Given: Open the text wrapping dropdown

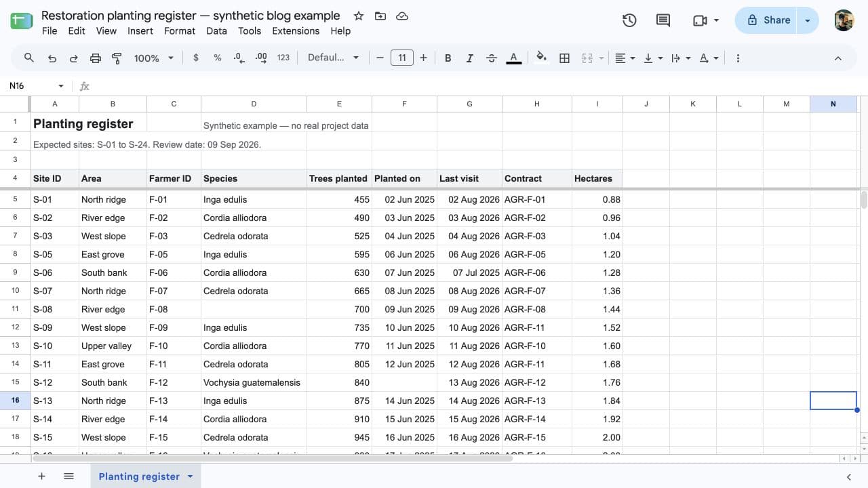Looking at the screenshot, I should (x=680, y=58).
